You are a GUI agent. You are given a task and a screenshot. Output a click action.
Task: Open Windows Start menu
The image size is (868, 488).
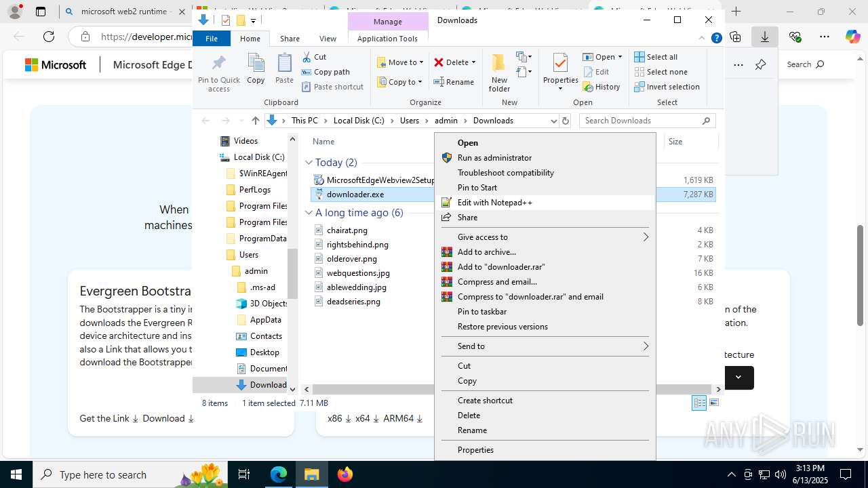click(x=16, y=474)
